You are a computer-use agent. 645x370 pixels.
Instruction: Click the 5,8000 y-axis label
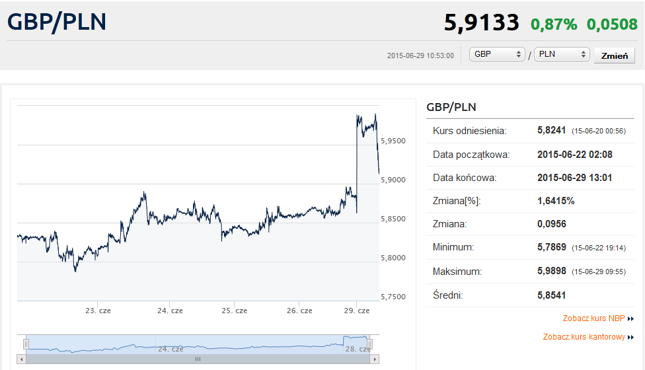393,258
